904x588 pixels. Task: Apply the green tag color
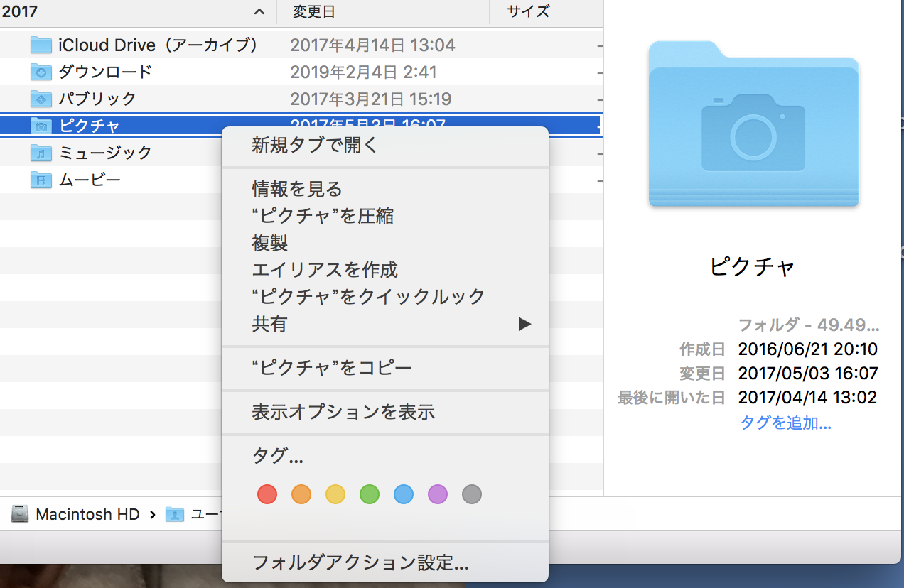tap(370, 494)
